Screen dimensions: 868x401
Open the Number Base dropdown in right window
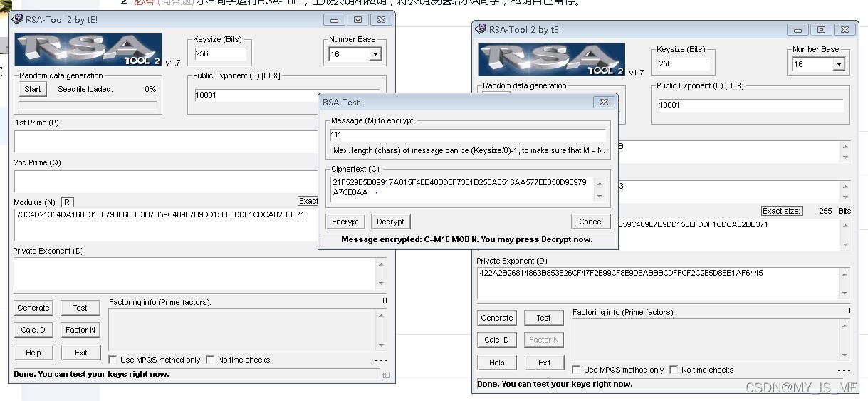click(x=839, y=64)
